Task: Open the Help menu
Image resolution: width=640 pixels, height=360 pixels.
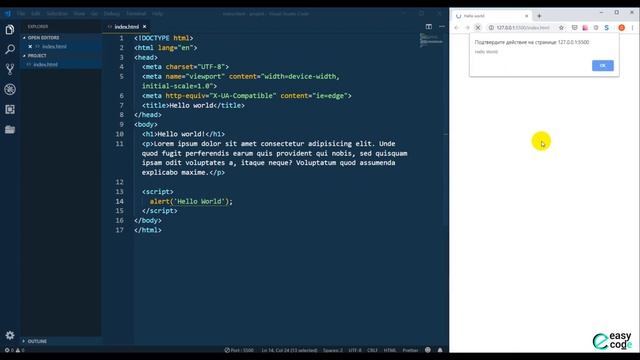Action: [158, 13]
